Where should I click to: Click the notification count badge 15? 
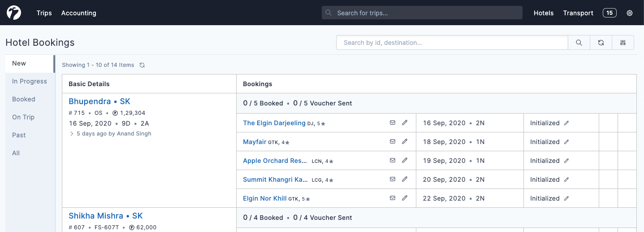point(609,13)
